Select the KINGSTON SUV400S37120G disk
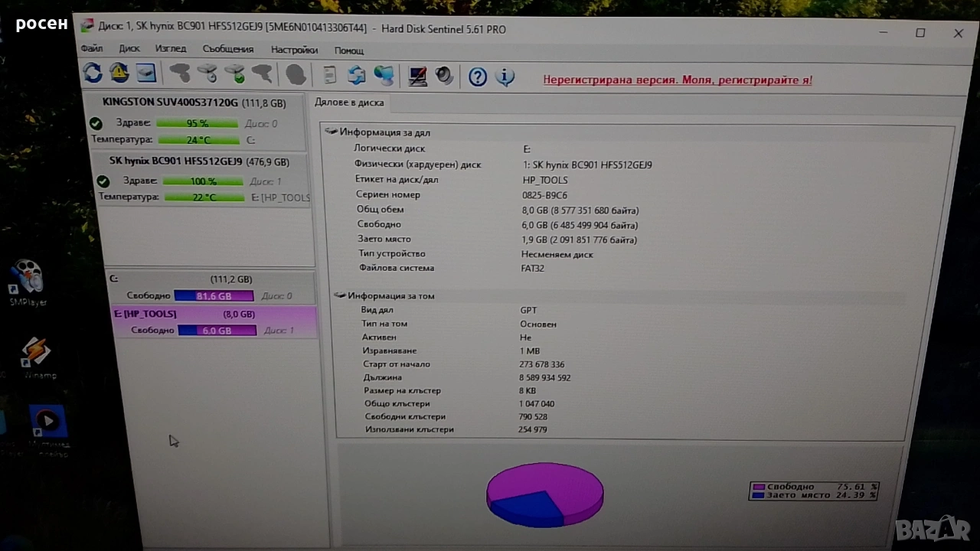Image resolution: width=980 pixels, height=551 pixels. coord(170,103)
